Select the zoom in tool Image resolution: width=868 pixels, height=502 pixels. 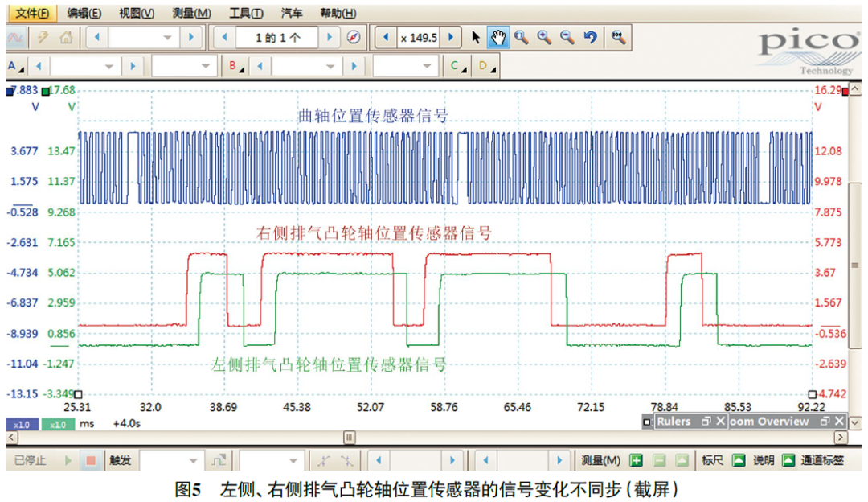coord(544,38)
